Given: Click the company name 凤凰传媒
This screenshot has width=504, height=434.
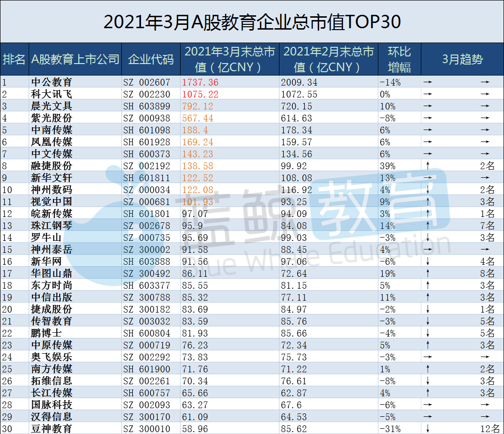Looking at the screenshot, I should pyautogui.click(x=52, y=142).
